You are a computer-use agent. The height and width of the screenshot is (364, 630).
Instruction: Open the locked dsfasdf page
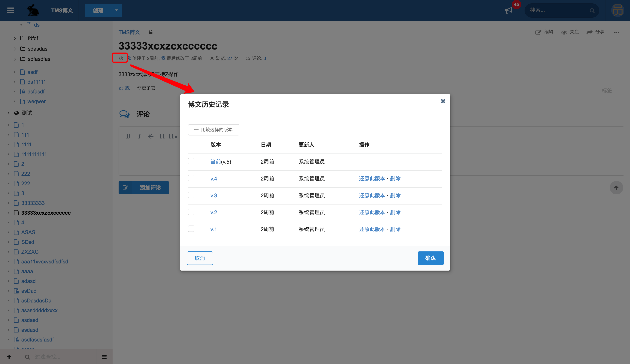click(x=36, y=92)
